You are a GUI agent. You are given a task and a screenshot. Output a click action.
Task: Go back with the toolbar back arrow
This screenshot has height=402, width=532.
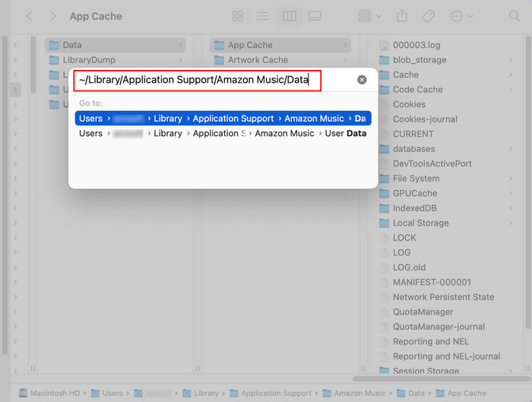coord(29,16)
